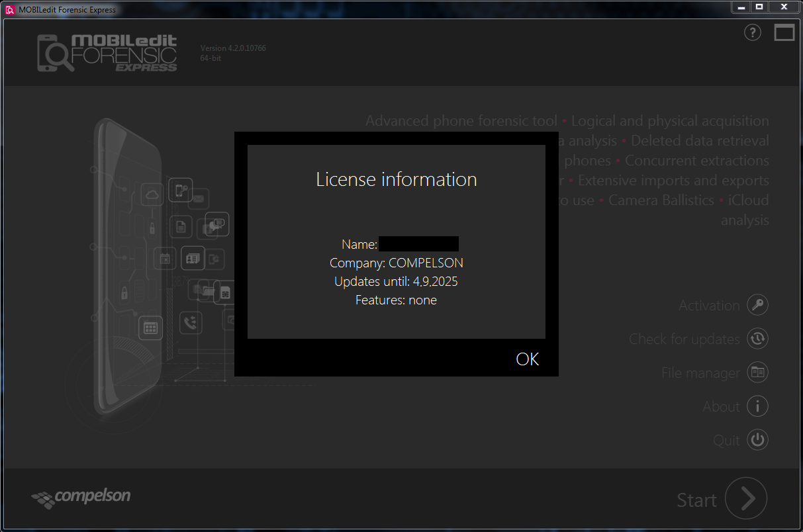Click the About info icon
This screenshot has height=532, width=803.
758,406
